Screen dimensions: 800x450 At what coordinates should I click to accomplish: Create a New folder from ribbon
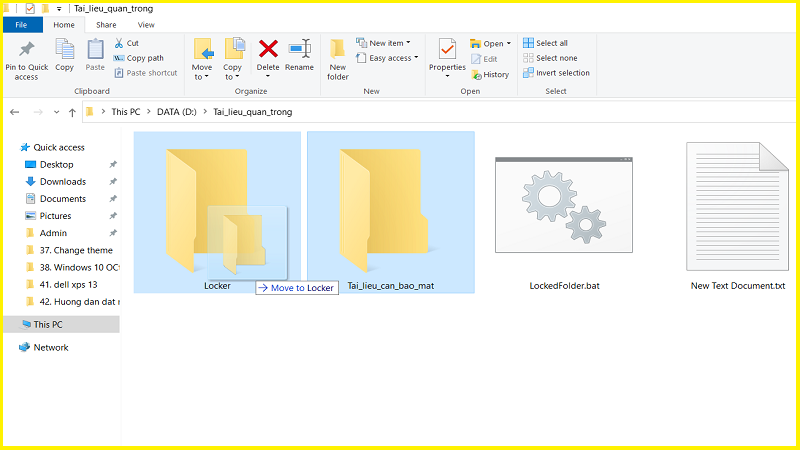338,59
